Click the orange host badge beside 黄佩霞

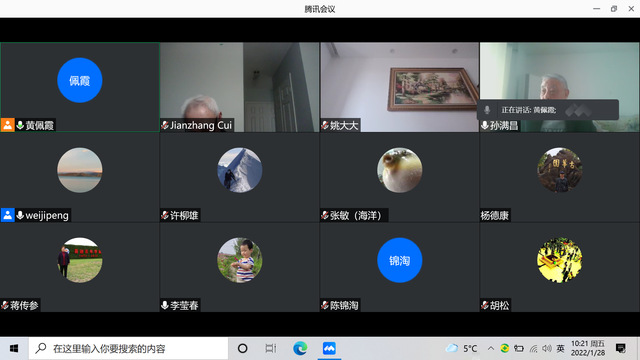(7, 125)
